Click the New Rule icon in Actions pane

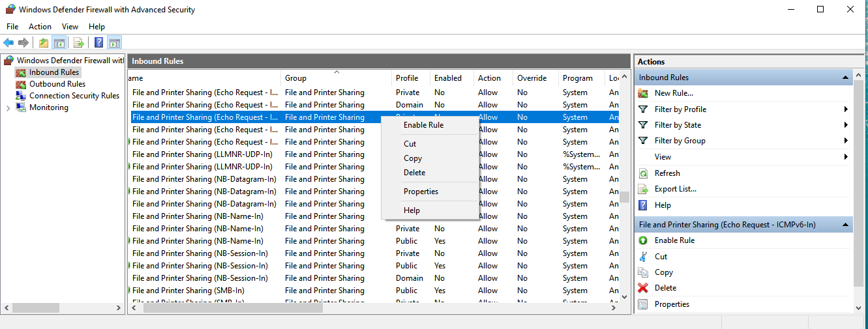[643, 93]
